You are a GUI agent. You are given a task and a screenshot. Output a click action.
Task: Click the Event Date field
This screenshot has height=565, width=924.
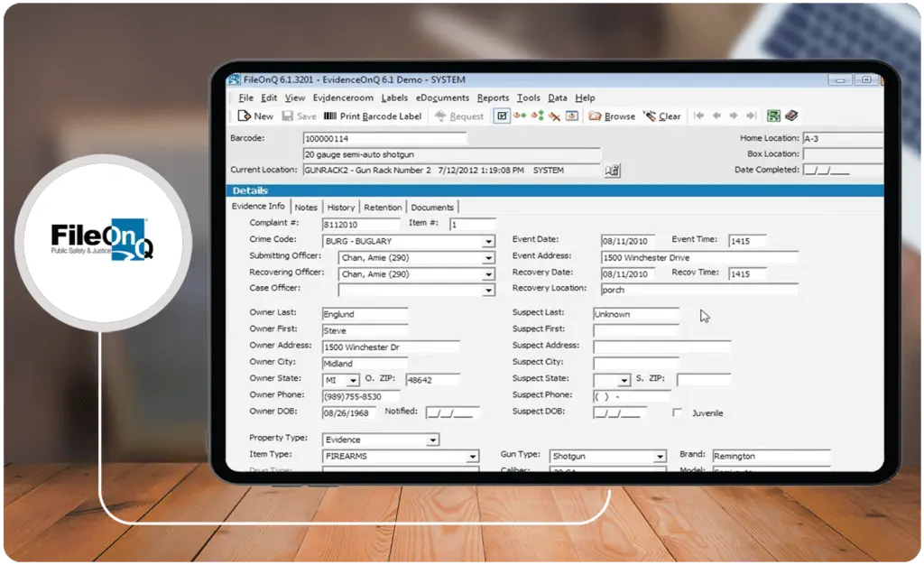628,241
